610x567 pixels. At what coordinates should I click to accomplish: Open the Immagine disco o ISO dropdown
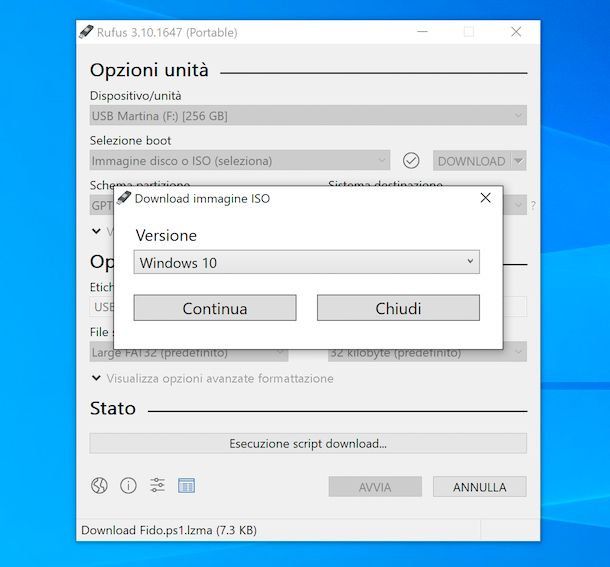coord(240,160)
